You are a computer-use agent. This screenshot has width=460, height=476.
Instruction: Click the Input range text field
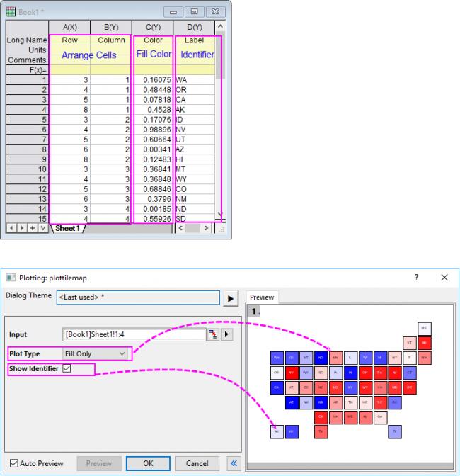pyautogui.click(x=134, y=334)
